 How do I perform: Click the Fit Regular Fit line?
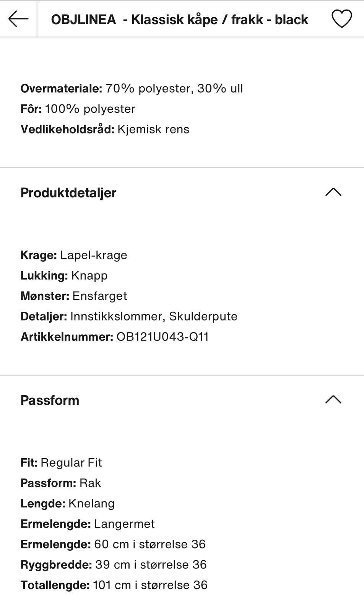coord(61,462)
